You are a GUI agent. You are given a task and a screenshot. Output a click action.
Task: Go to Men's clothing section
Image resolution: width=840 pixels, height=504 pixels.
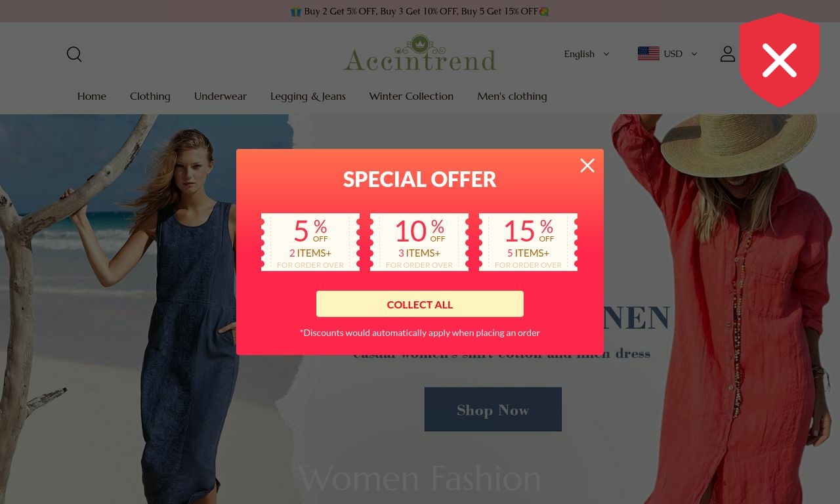click(x=512, y=96)
